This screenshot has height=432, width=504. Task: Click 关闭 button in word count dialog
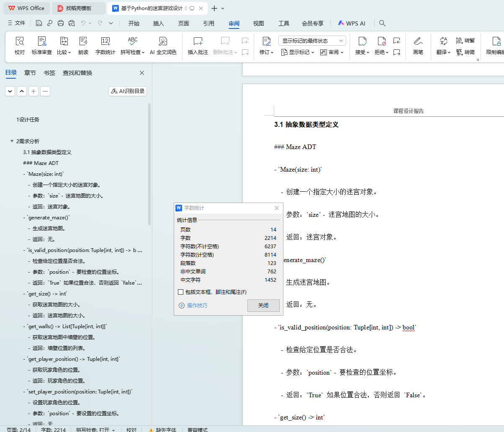[263, 305]
